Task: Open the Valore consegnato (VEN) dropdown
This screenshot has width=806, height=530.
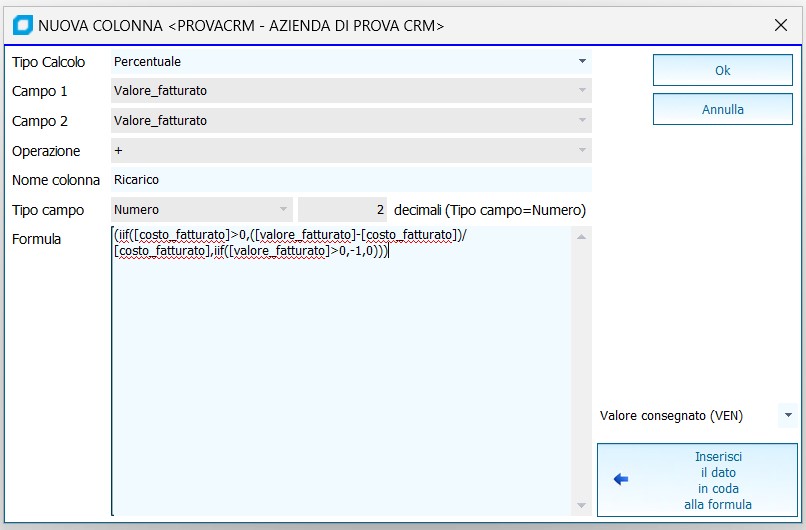Action: pos(788,415)
